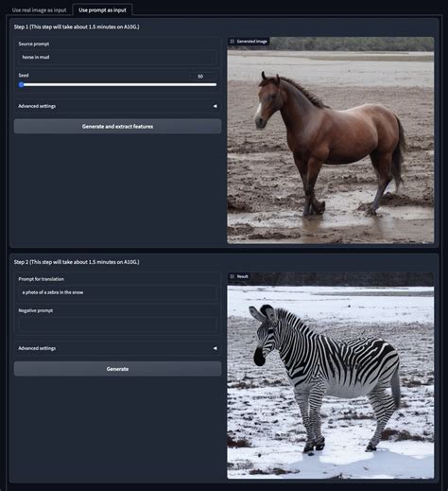Viewport: 448px width, 491px height.
Task: Click the 'Source prompt' label
Action: click(34, 44)
